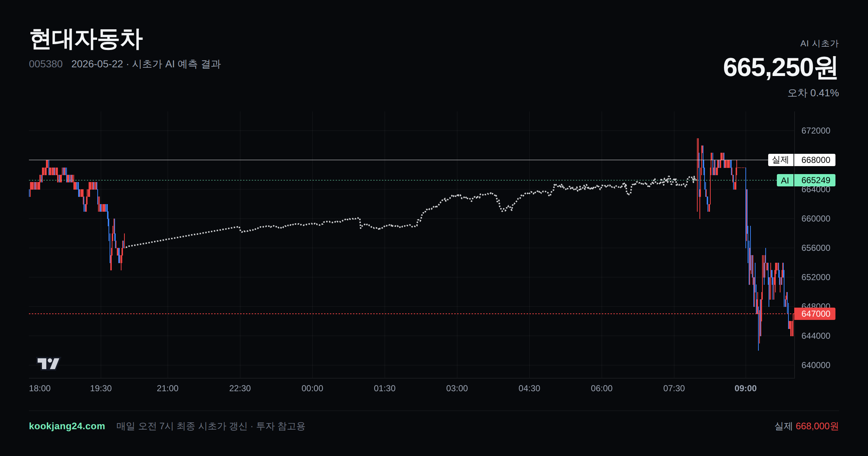868x456 pixels.
Task: Click the 22:30 time axis label
Action: click(x=240, y=388)
